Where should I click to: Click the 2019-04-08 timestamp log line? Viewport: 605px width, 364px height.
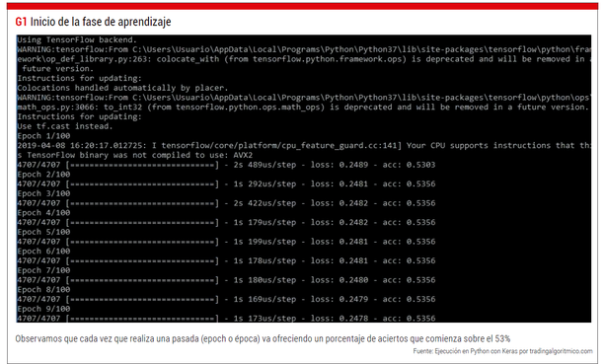pos(304,145)
